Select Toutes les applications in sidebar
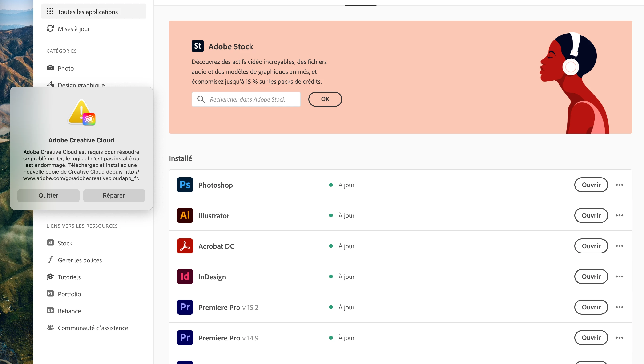 click(x=88, y=12)
